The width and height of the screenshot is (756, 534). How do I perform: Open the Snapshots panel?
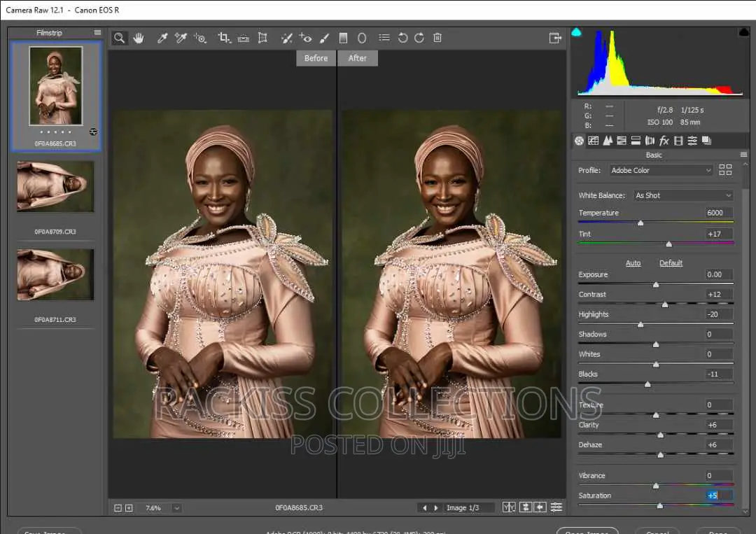707,141
